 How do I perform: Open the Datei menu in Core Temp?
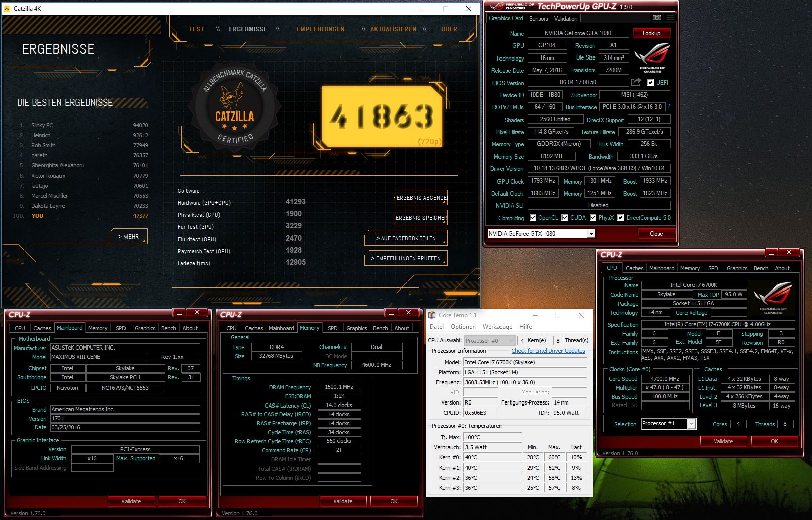pyautogui.click(x=436, y=327)
